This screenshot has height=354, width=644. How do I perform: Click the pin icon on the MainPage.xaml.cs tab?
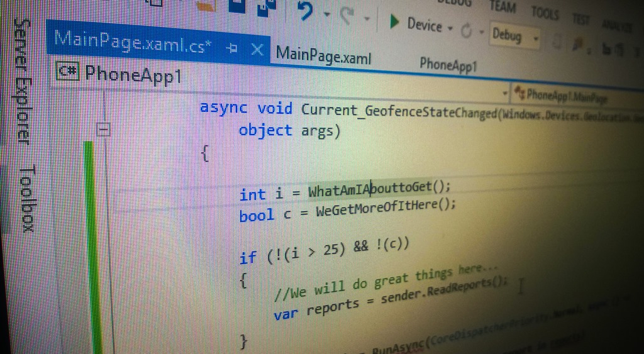231,48
